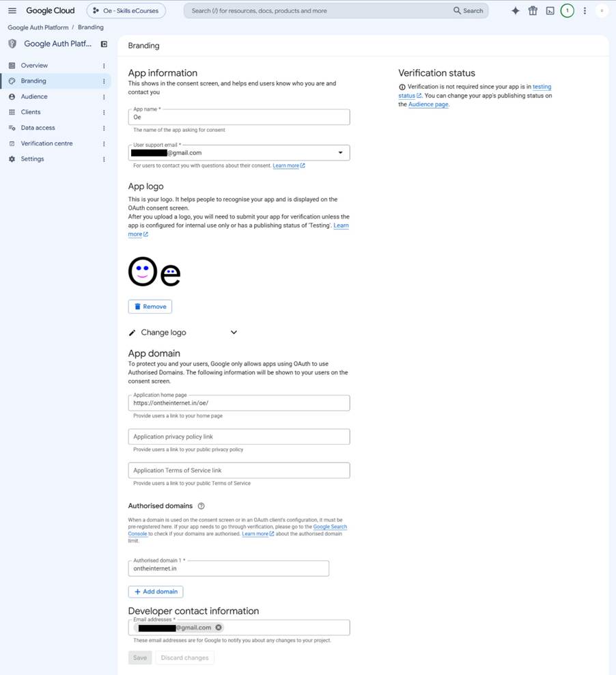Follow the Audience page link
The width and height of the screenshot is (616, 675).
[x=428, y=104]
